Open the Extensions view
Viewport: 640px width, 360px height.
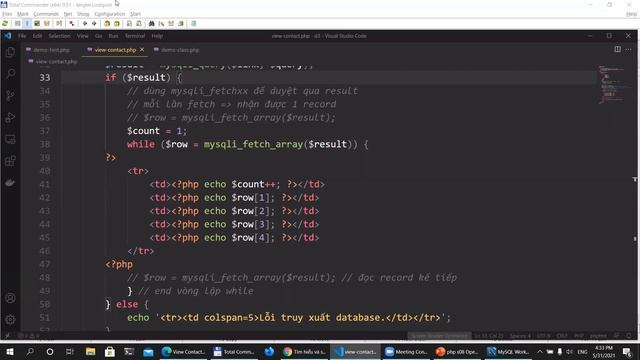pos(10,161)
